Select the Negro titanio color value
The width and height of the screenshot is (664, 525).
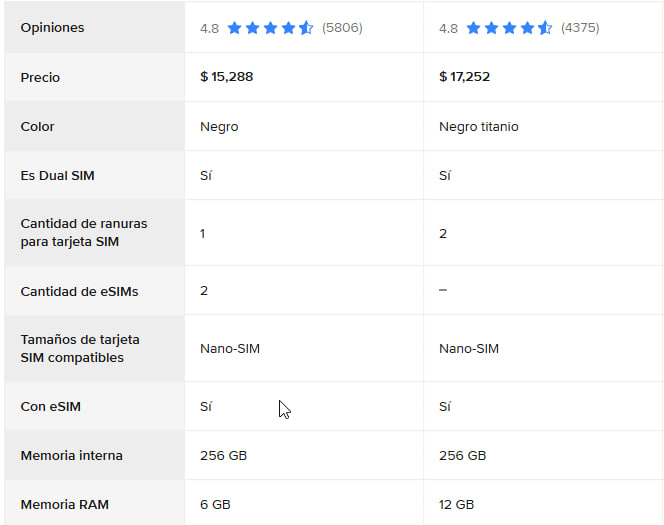[x=479, y=127]
